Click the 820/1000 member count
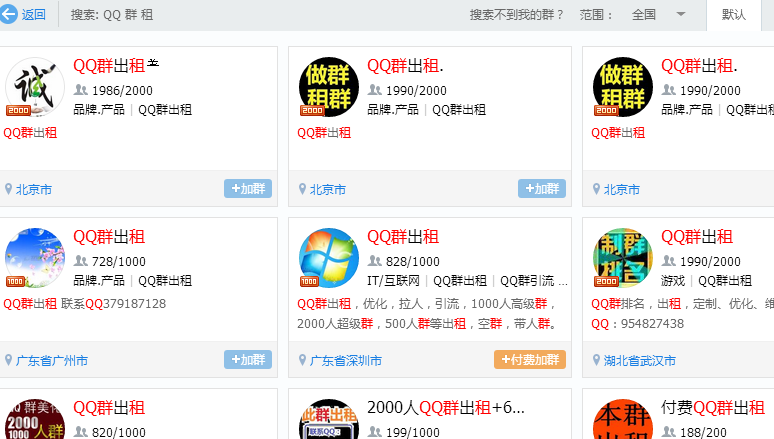 coord(119,432)
